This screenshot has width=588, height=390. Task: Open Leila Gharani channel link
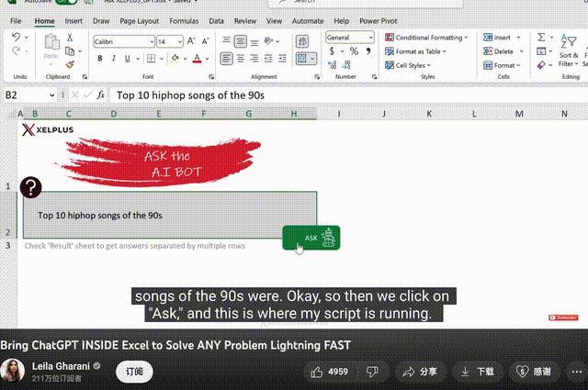pyautogui.click(x=61, y=366)
